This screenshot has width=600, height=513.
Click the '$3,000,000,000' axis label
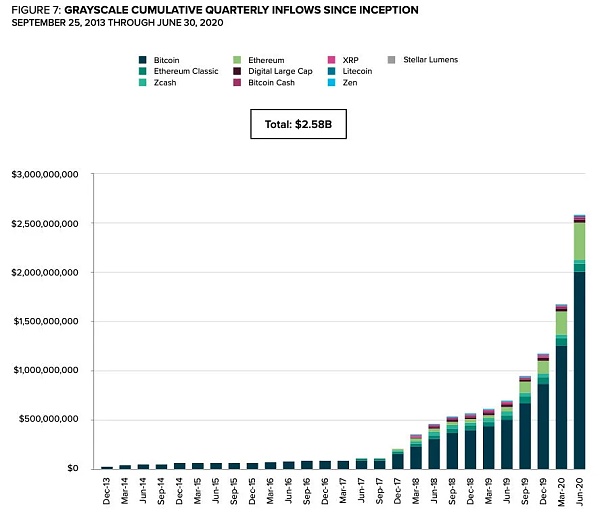pos(45,174)
